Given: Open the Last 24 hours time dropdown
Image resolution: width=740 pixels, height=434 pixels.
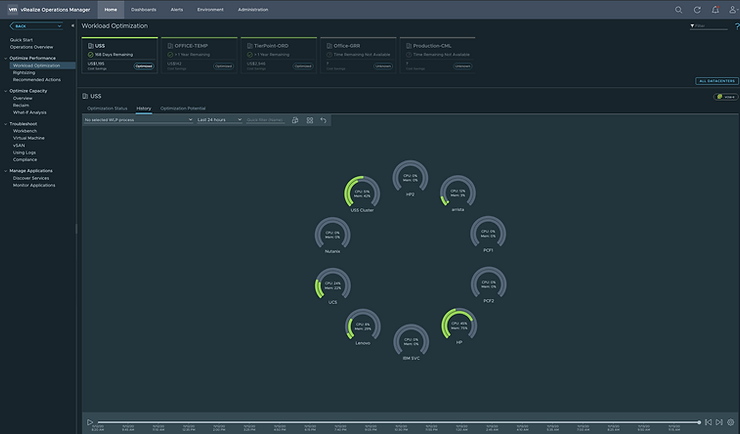Looking at the screenshot, I should (x=219, y=120).
